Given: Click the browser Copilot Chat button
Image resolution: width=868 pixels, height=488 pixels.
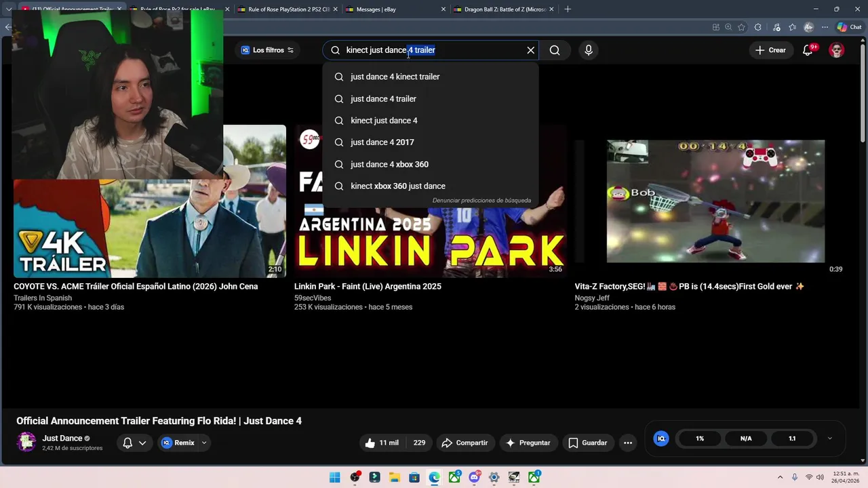Looking at the screenshot, I should (x=850, y=27).
